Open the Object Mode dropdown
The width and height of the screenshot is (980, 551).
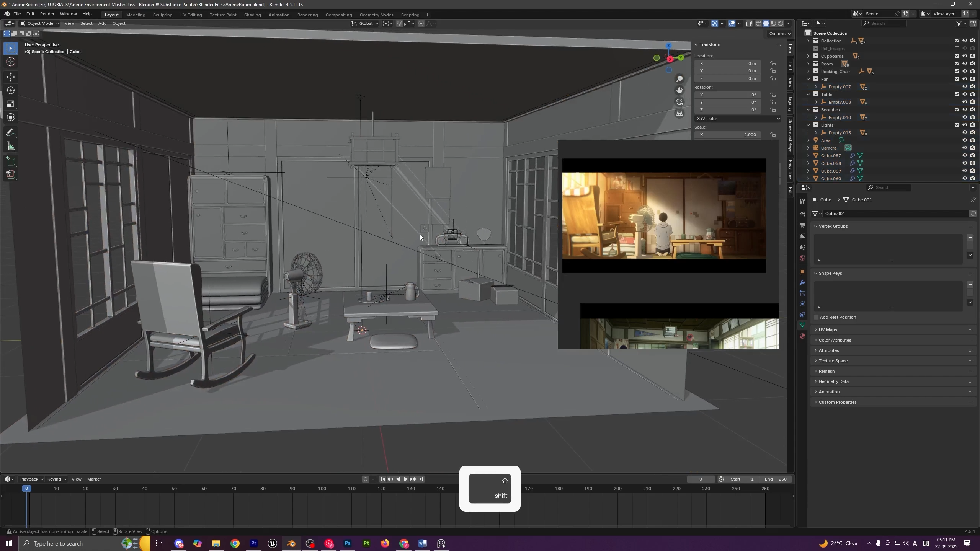pyautogui.click(x=39, y=23)
